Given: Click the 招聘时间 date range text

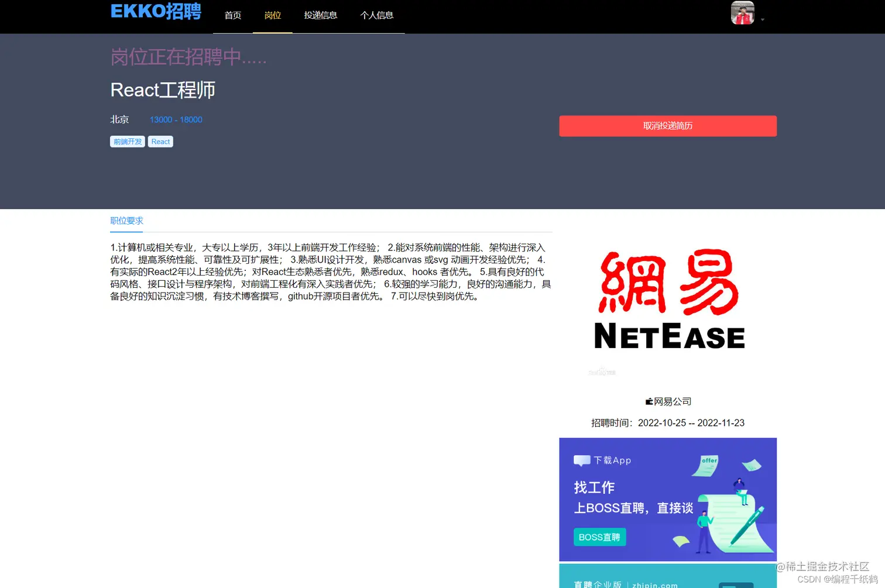Looking at the screenshot, I should tap(668, 422).
